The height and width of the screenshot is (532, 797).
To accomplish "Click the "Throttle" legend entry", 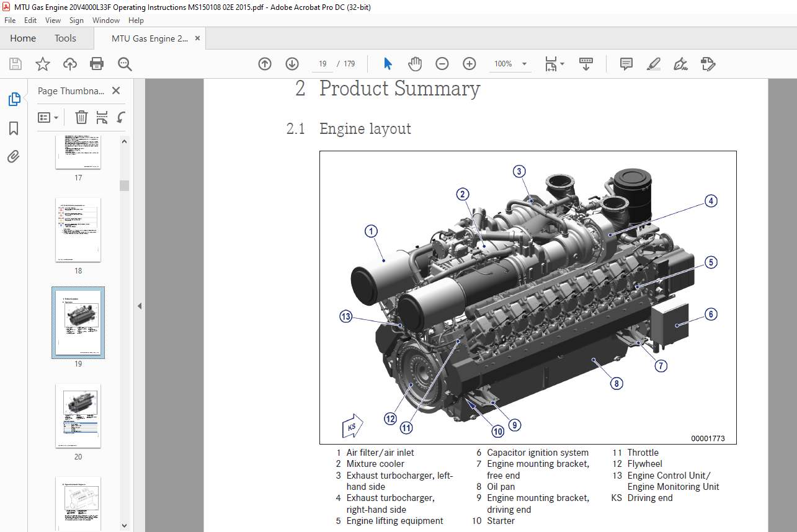I will click(x=643, y=453).
